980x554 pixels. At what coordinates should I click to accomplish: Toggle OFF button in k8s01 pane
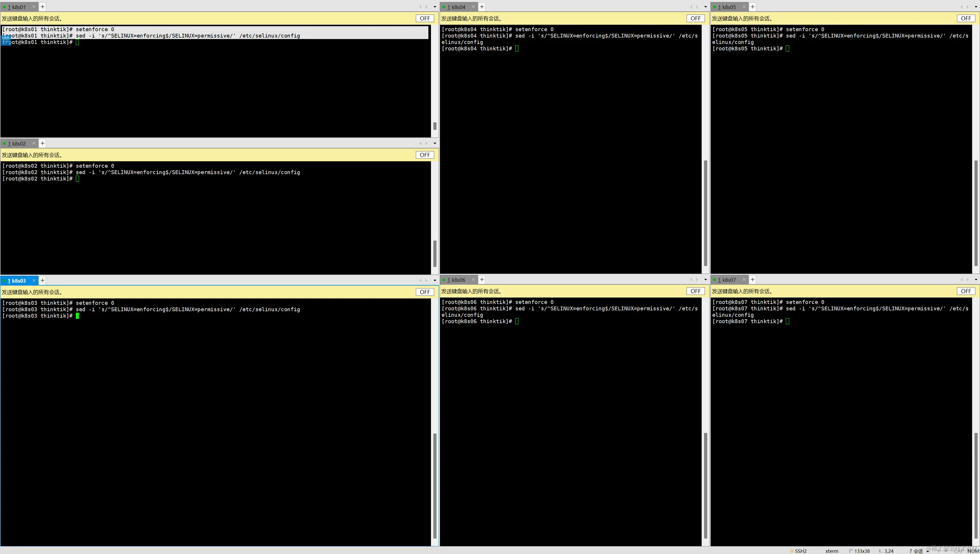425,18
